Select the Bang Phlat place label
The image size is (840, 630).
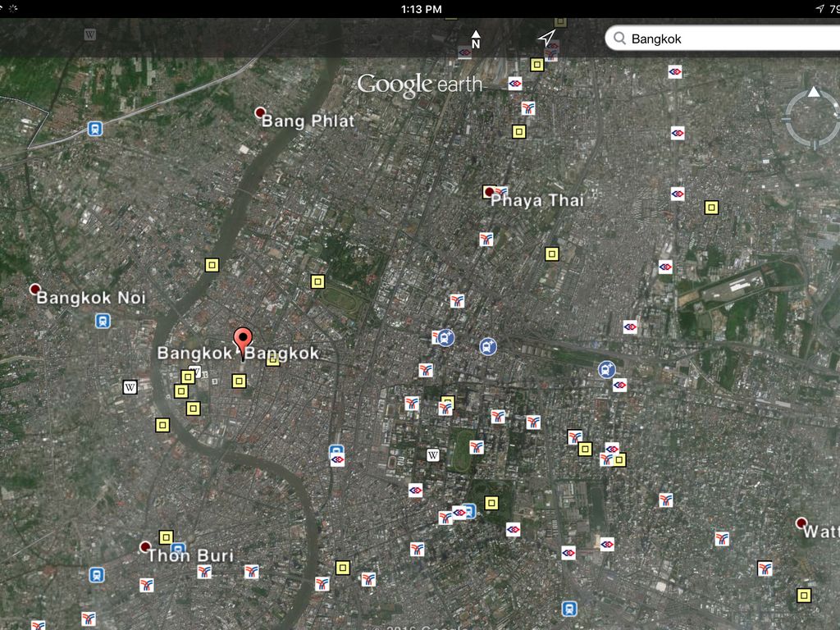[308, 121]
